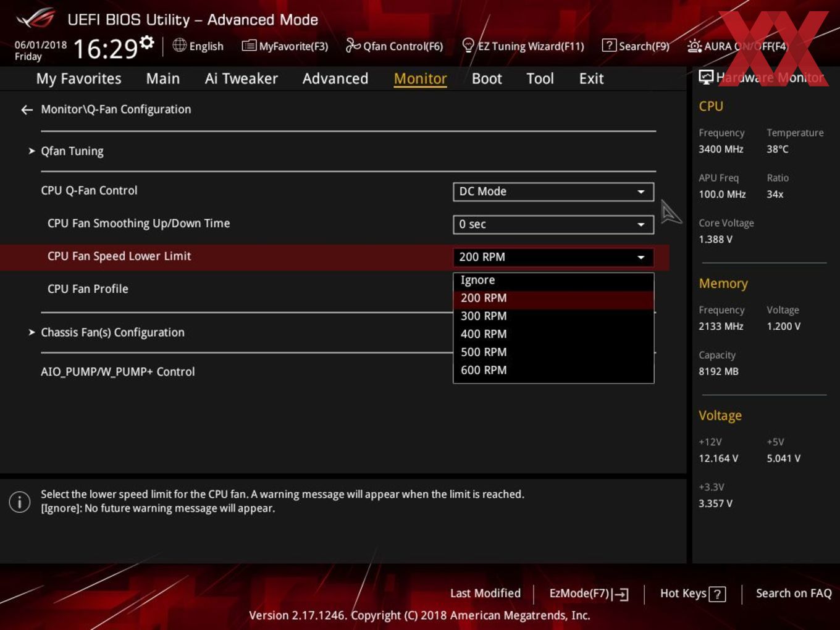The width and height of the screenshot is (840, 630).
Task: Switch to the Exit tab
Action: click(x=591, y=78)
